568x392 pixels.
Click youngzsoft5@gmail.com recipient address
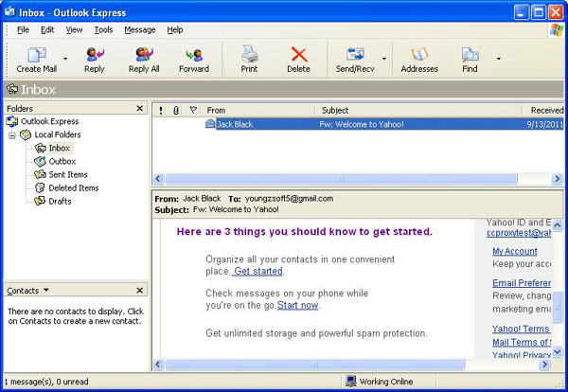(x=289, y=199)
